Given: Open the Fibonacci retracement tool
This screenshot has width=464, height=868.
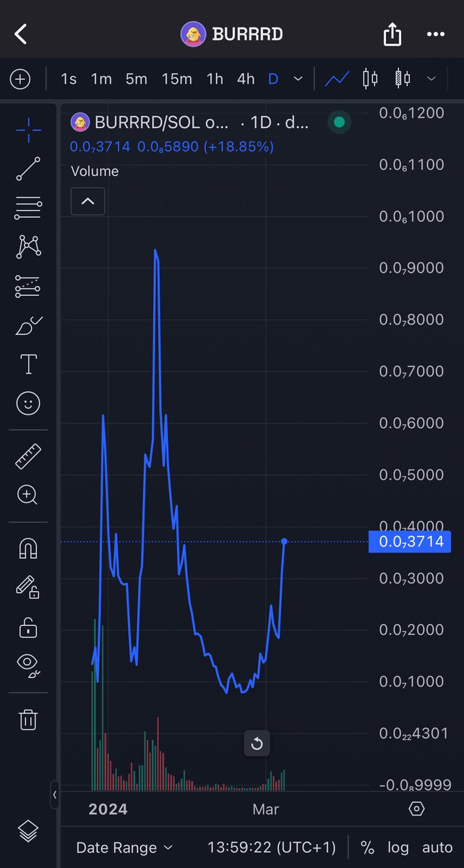Looking at the screenshot, I should [x=28, y=208].
